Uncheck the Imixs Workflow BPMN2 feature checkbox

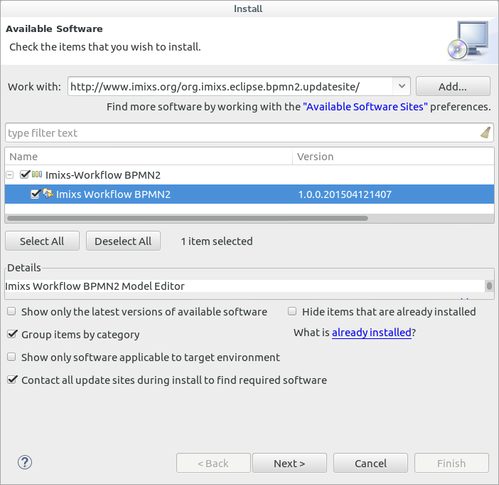tap(35, 194)
